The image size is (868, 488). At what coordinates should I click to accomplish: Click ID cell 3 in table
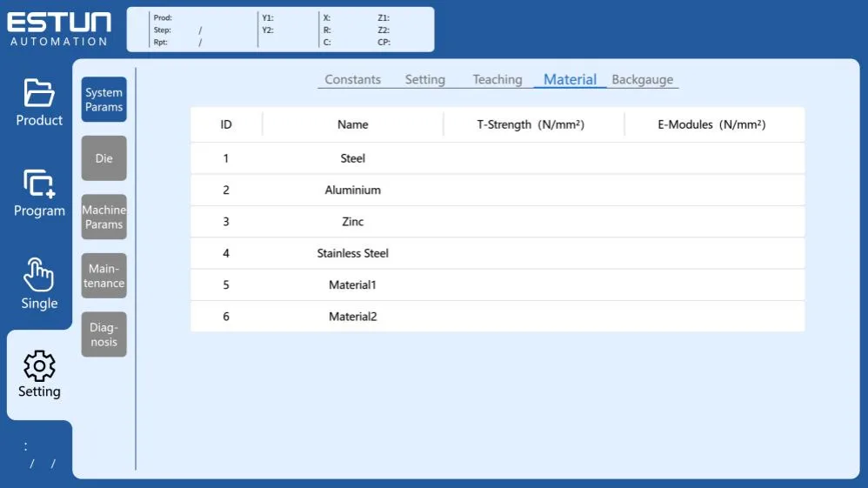point(226,222)
